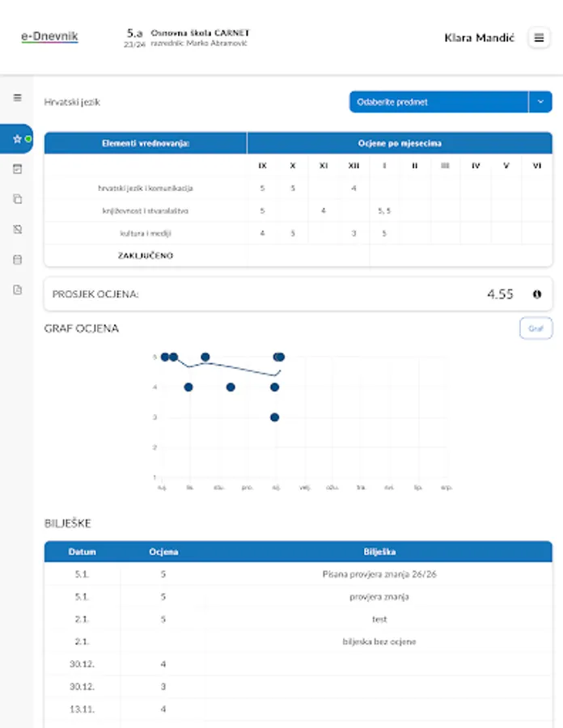Click the Bilješka column header
Image resolution: width=563 pixels, height=728 pixels.
pos(379,552)
